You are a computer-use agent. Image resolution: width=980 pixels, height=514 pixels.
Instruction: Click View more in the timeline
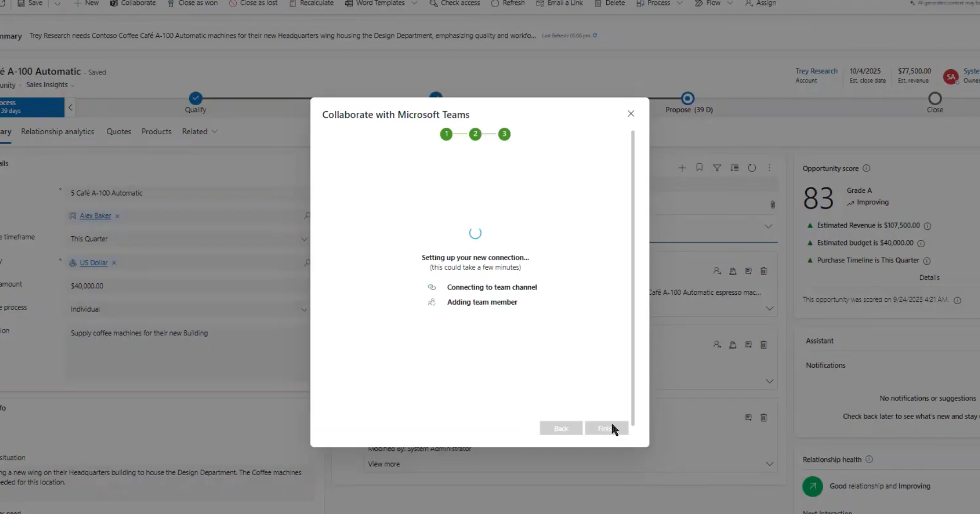click(384, 464)
